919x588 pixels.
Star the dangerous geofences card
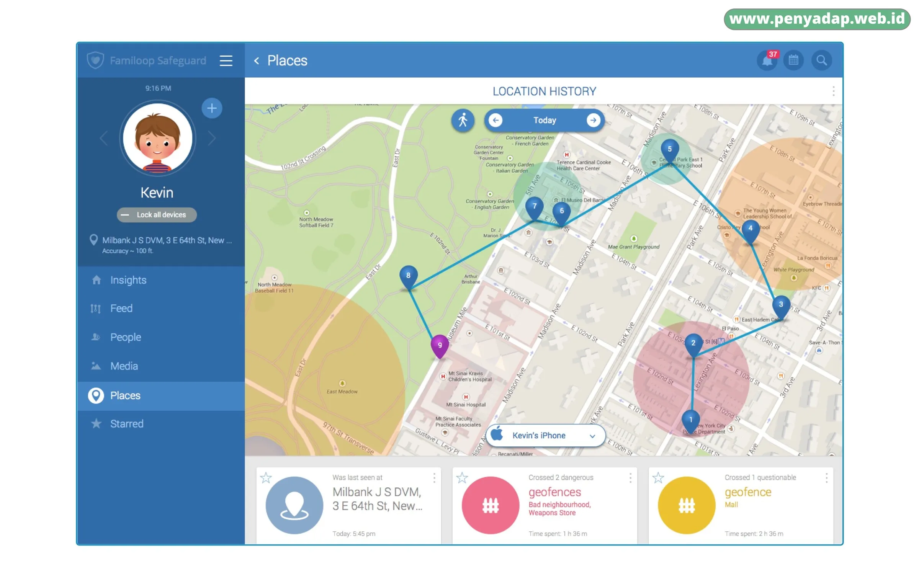[462, 478]
